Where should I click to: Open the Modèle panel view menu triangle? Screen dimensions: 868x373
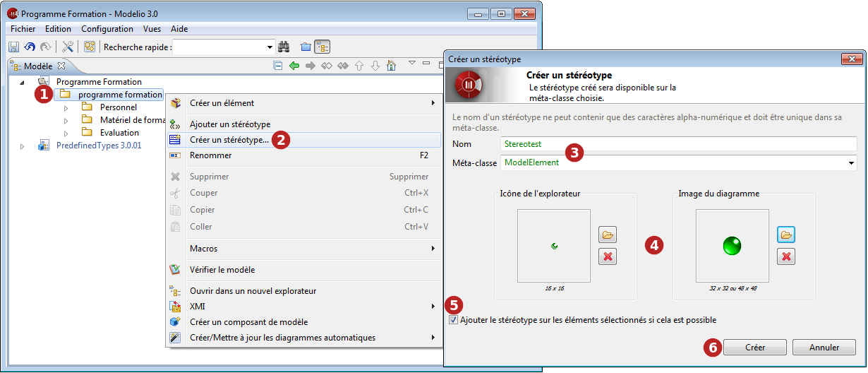click(412, 64)
